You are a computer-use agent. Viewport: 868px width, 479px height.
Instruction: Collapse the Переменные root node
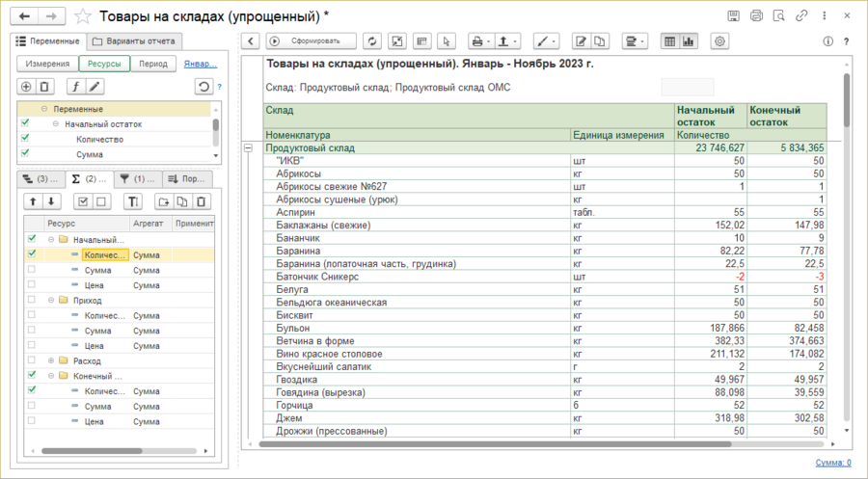coord(44,109)
